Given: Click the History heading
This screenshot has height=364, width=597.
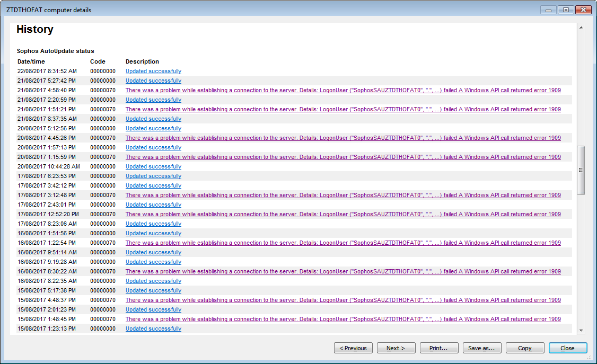Looking at the screenshot, I should [x=35, y=29].
